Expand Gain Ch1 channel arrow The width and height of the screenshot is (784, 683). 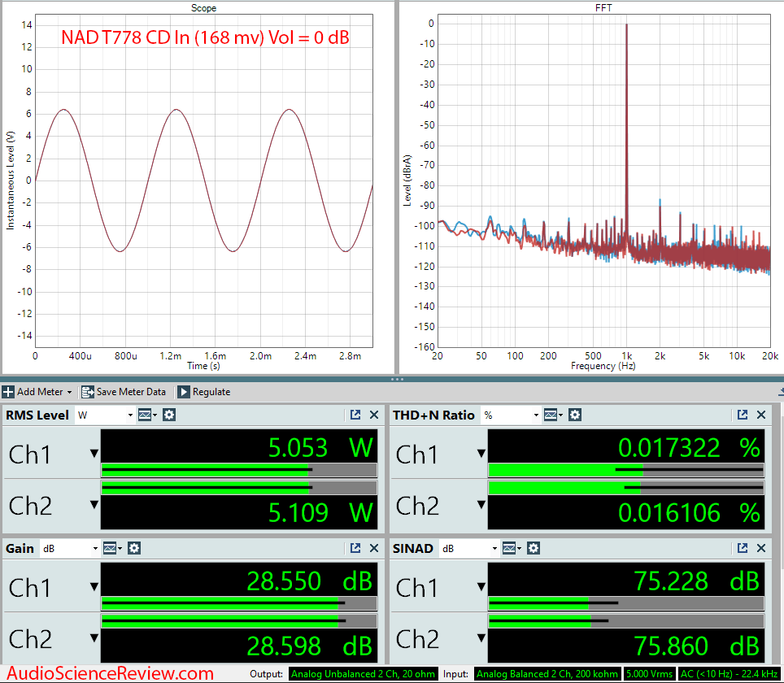(x=94, y=586)
